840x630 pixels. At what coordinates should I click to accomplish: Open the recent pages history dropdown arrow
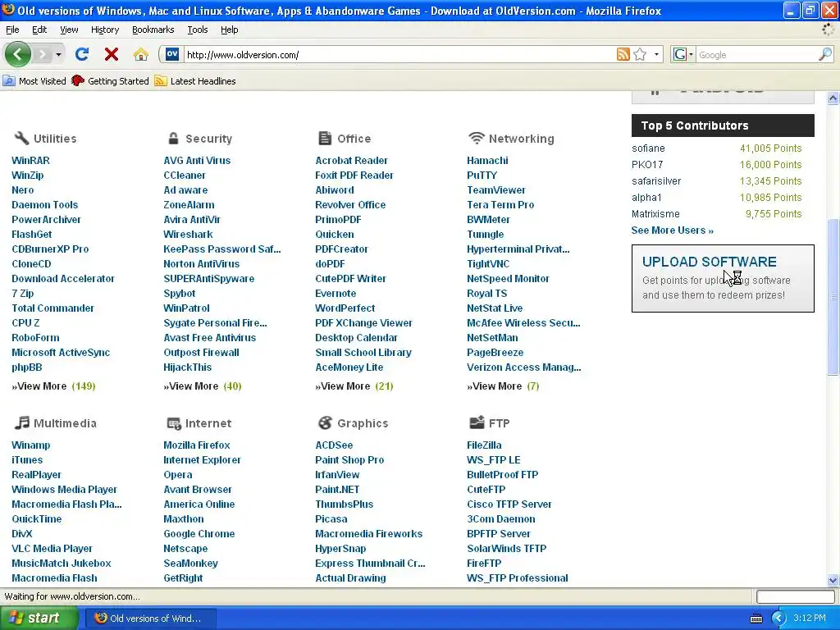pos(58,54)
